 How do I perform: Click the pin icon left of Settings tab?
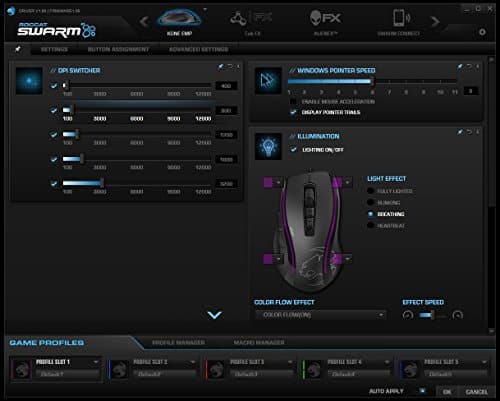tap(18, 49)
